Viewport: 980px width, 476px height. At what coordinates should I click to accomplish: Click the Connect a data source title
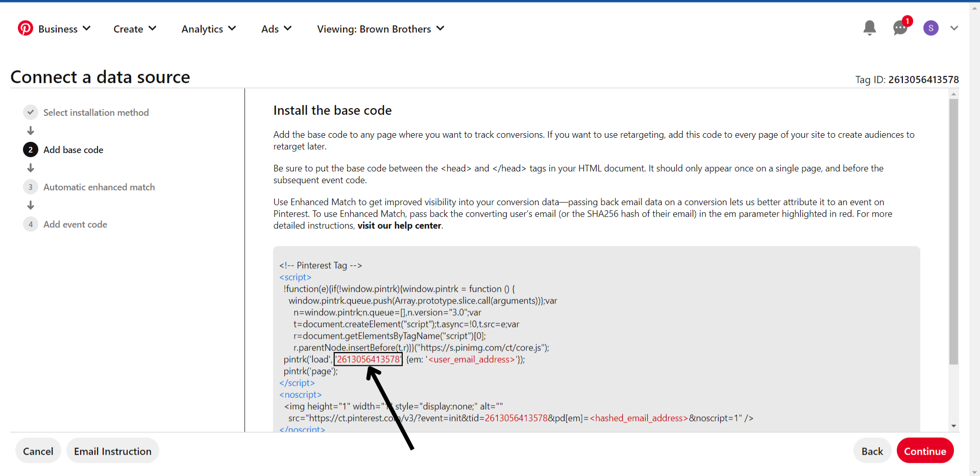(100, 77)
